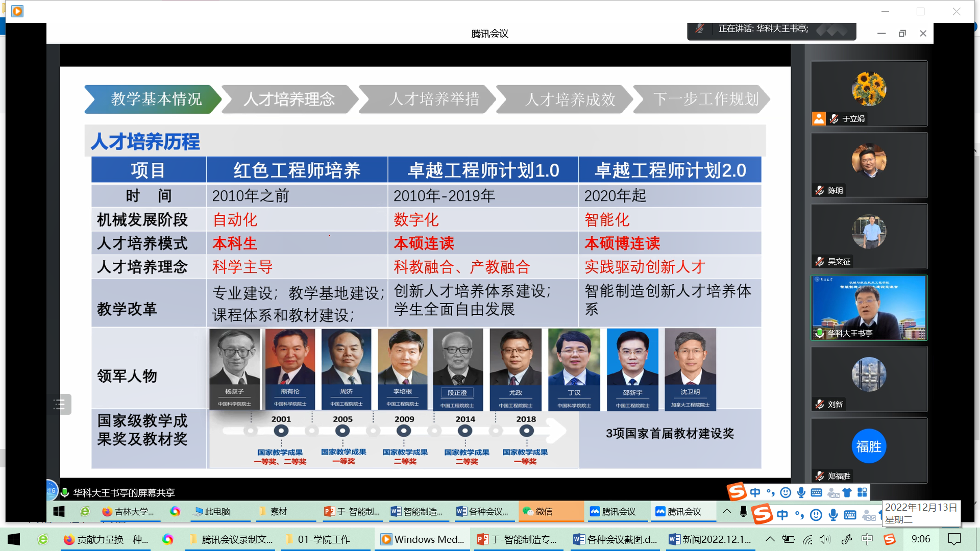Screen dimensions: 980x551
Task: Click Sogou input icon beside 9:06 clock
Action: pos(890,539)
